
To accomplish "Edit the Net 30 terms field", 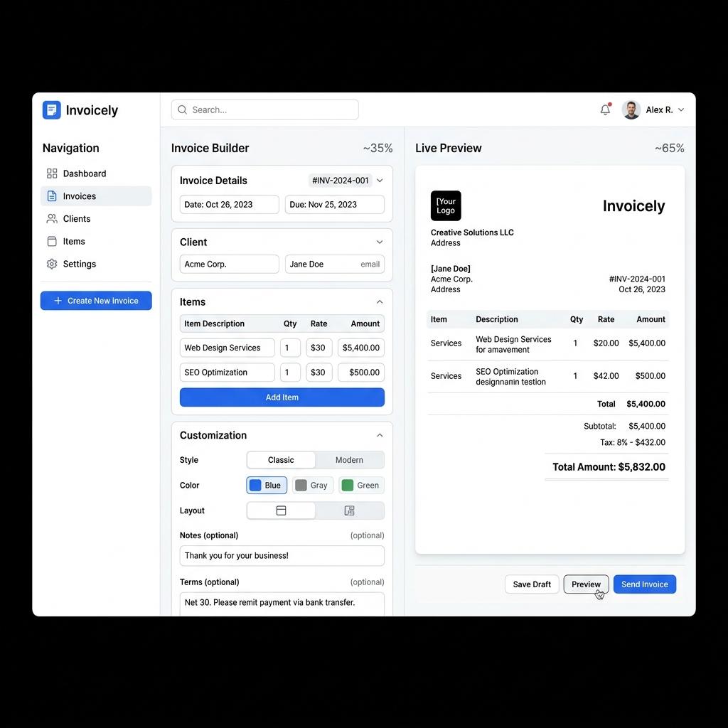I will point(282,604).
